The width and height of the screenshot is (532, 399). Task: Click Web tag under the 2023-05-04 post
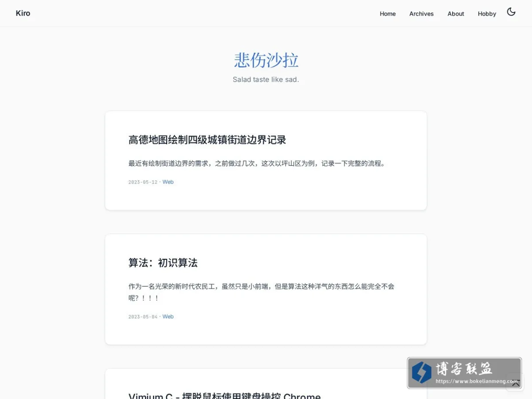click(x=168, y=317)
